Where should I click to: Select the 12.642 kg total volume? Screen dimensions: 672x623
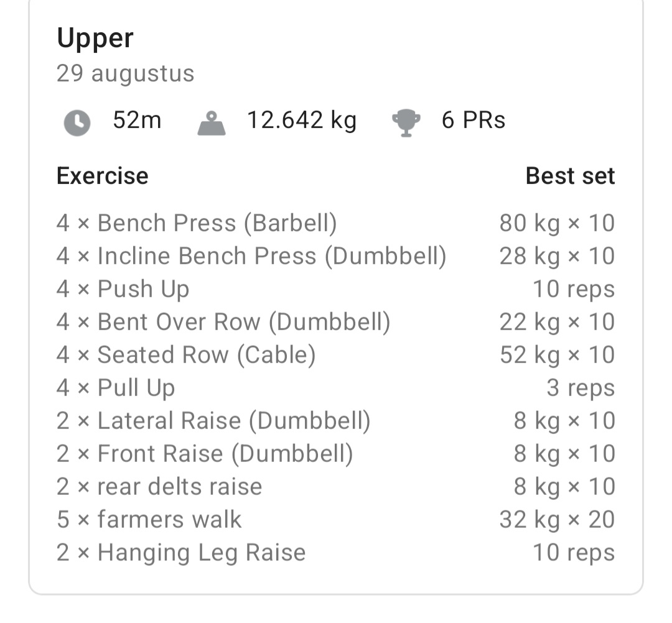click(302, 120)
